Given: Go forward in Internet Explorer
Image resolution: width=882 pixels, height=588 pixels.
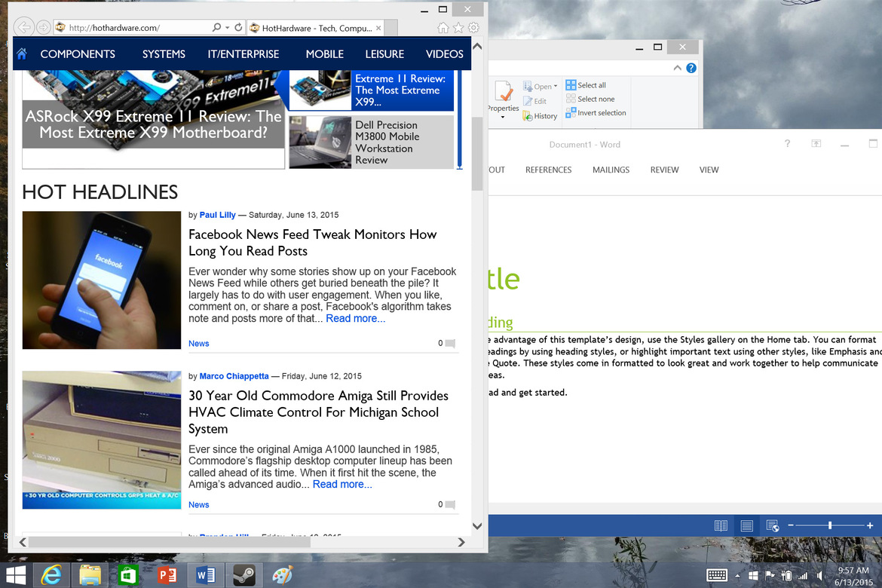Looking at the screenshot, I should pos(43,27).
